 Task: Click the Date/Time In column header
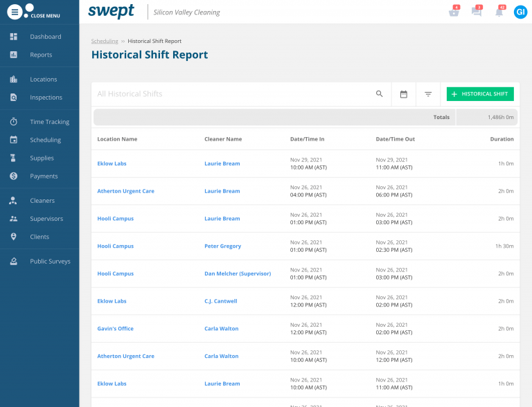[x=307, y=139]
